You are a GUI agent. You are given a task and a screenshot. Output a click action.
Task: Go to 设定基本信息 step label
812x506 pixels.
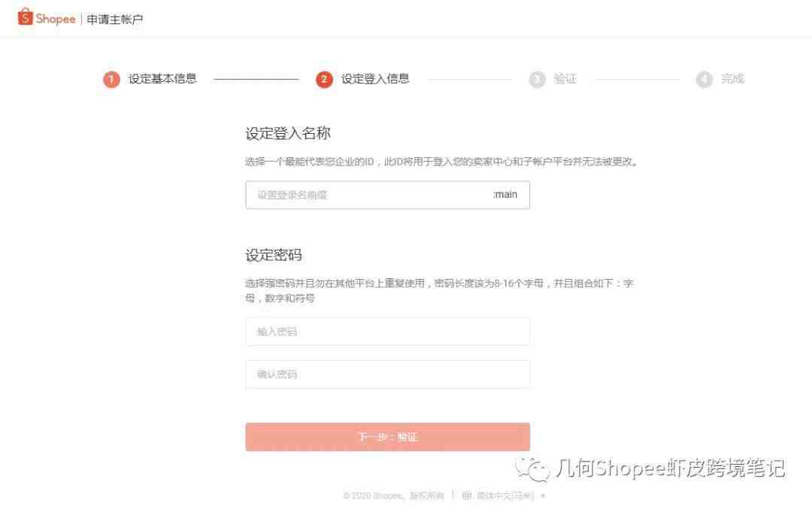click(x=162, y=79)
